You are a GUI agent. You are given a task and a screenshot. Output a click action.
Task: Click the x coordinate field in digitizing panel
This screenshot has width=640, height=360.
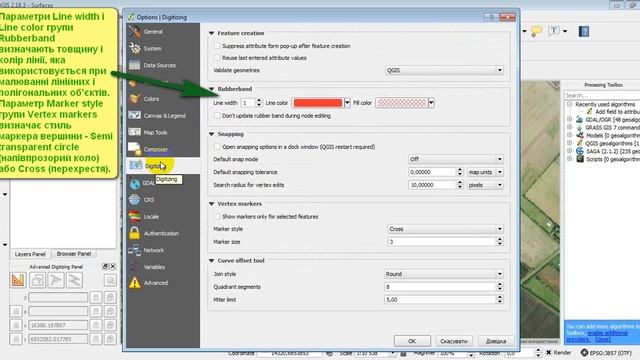(x=58, y=325)
